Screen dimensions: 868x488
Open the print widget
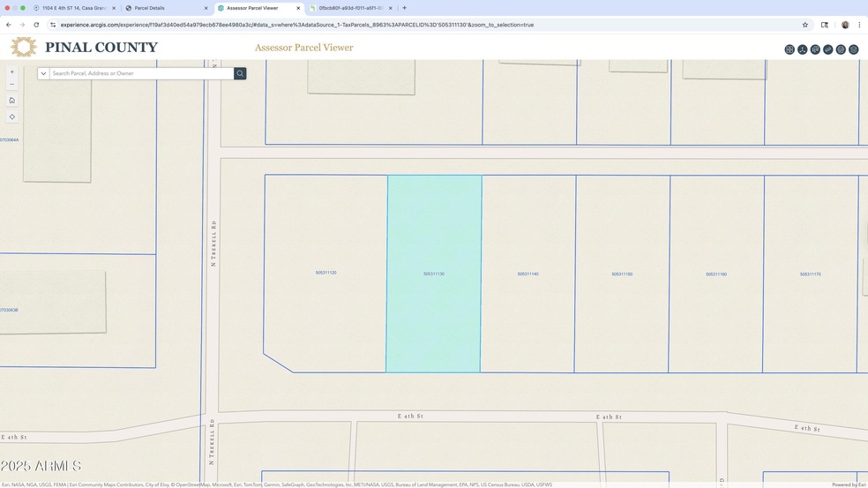tap(841, 49)
